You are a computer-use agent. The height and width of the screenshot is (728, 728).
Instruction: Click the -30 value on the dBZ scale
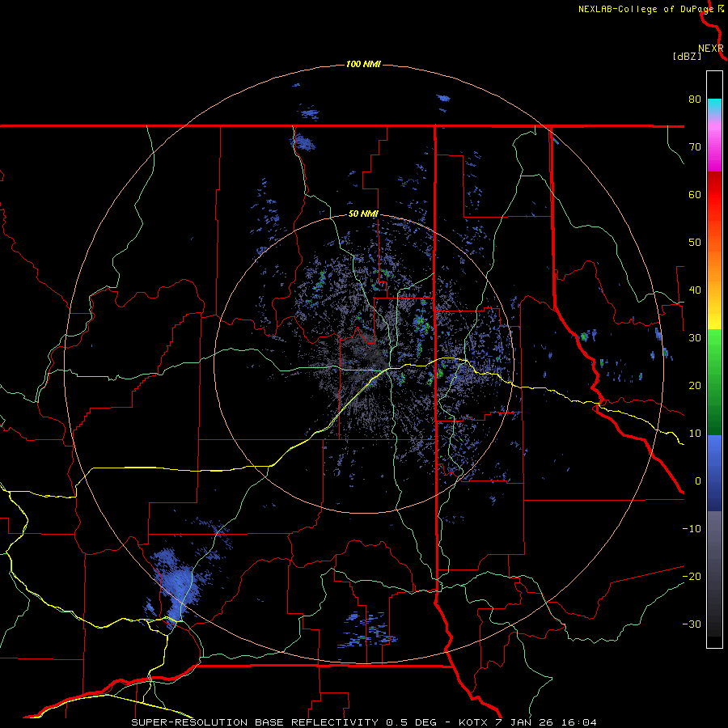coord(692,624)
